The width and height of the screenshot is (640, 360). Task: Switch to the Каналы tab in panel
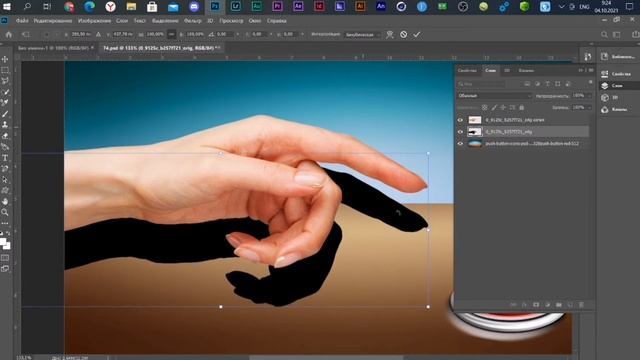tap(526, 71)
